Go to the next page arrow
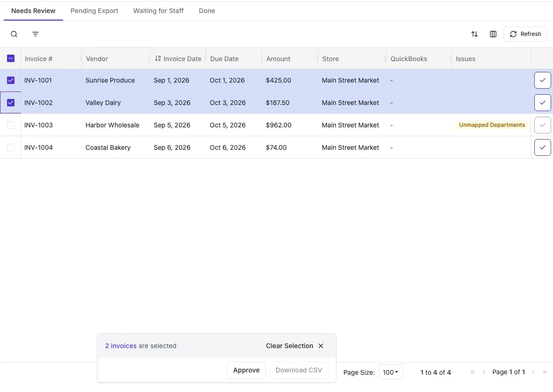The width and height of the screenshot is (553, 392). (533, 372)
